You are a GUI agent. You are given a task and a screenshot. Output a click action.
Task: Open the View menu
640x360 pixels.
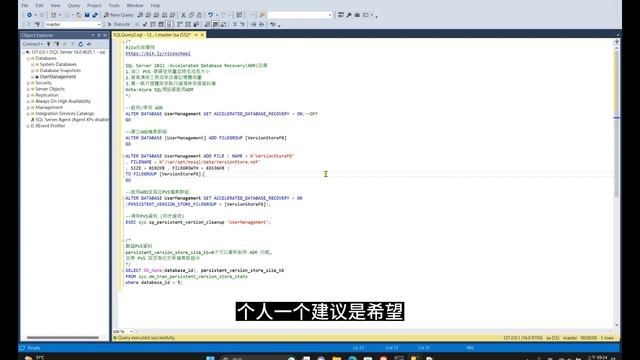(55, 6)
